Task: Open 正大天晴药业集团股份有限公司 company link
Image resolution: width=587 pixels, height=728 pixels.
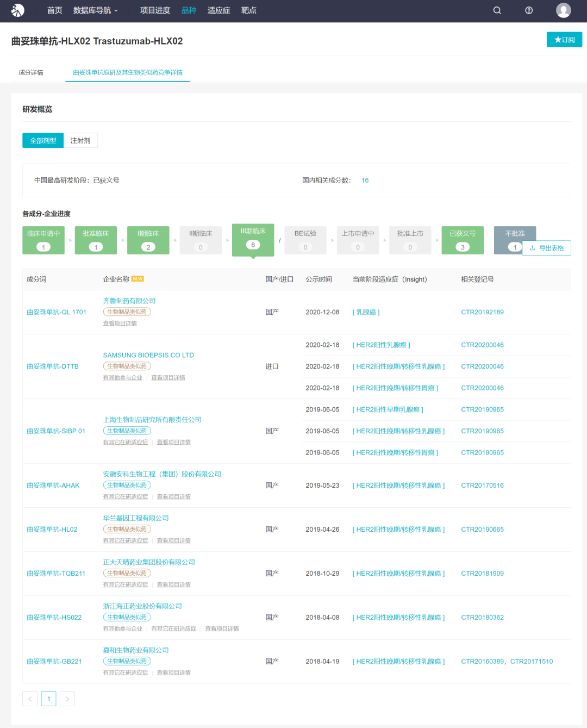Action: tap(149, 562)
